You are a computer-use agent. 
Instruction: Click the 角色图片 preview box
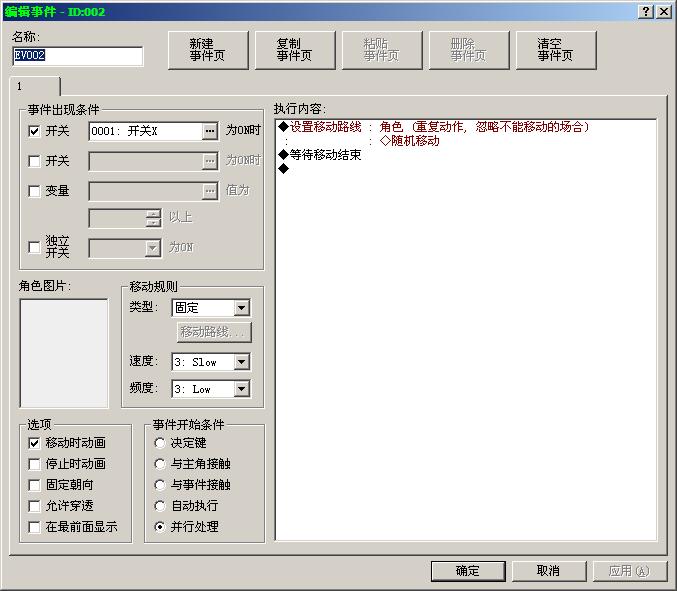(64, 353)
